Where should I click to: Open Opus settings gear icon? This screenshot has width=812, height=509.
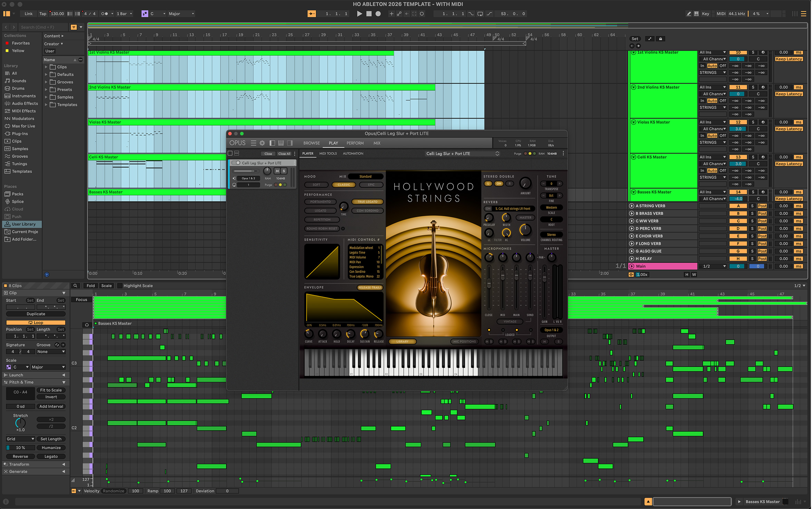click(262, 143)
